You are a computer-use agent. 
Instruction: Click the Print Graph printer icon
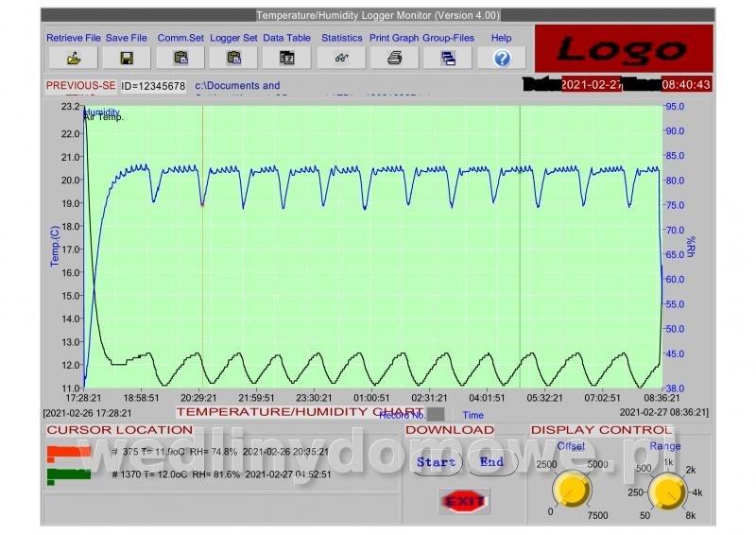pos(394,59)
